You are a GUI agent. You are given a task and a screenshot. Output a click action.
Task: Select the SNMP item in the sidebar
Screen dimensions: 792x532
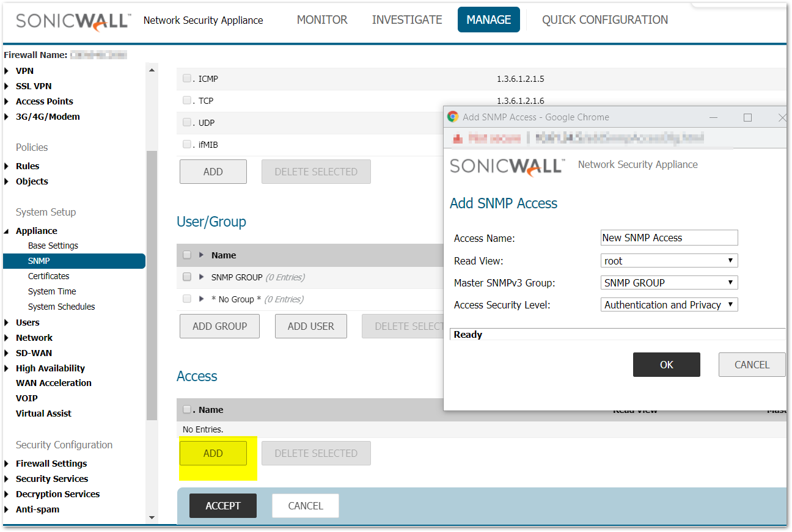[x=74, y=261]
